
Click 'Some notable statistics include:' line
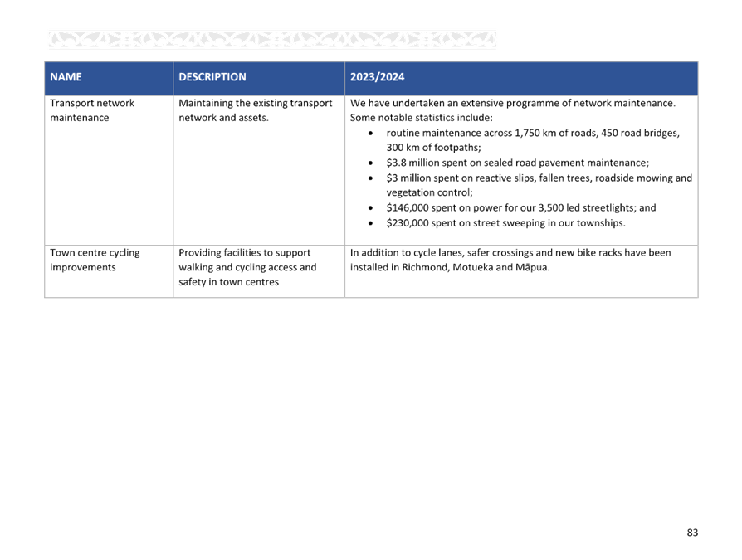[x=421, y=118]
